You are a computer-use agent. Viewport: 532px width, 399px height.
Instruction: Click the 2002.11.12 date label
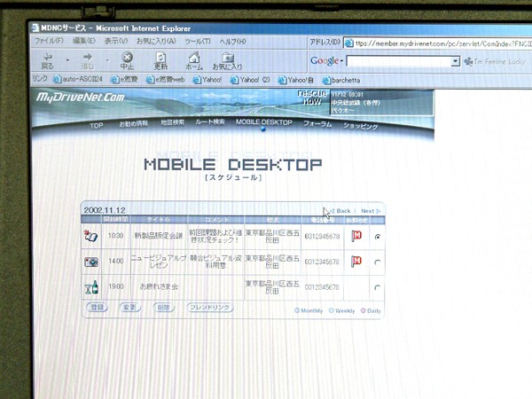point(105,210)
